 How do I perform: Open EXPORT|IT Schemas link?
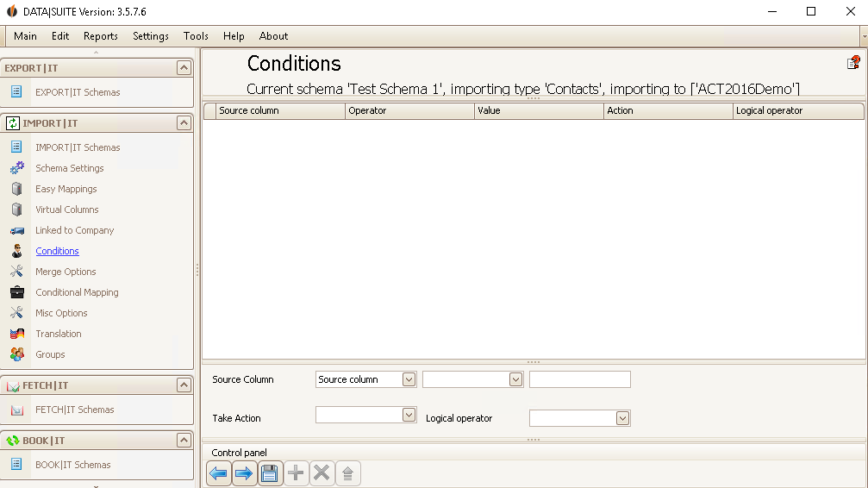(78, 92)
